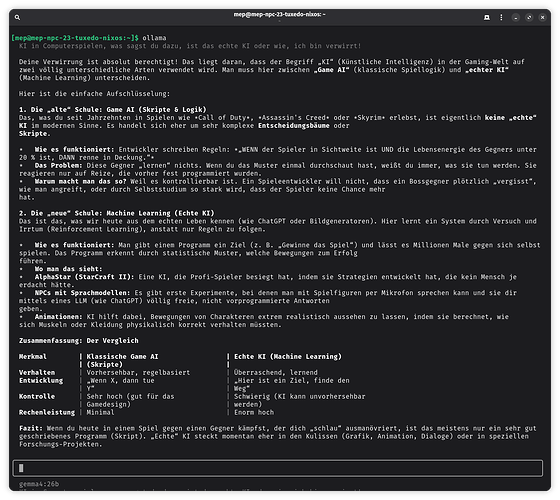This screenshot has height=500, width=560.
Task: Minimize the terminal window
Action: click(515, 17)
